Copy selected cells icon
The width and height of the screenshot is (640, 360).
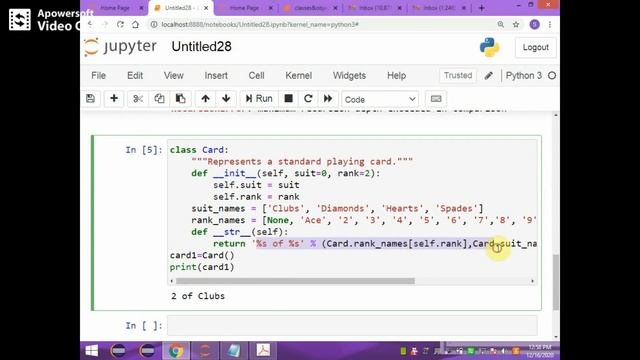coord(159,99)
